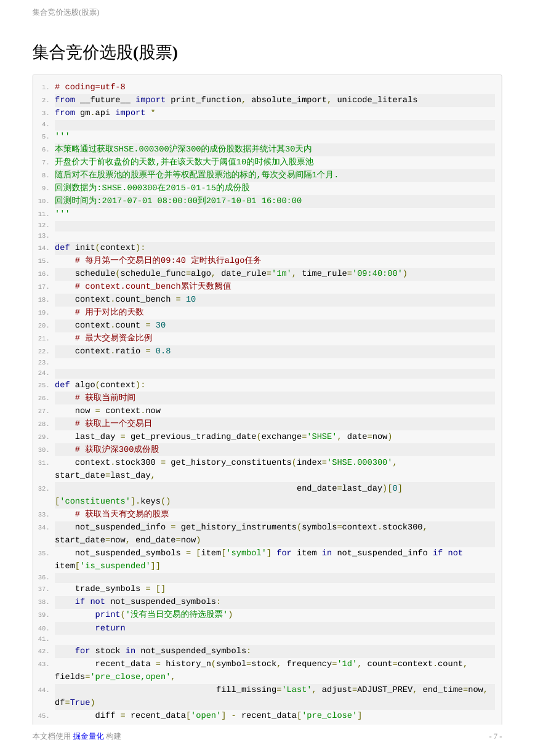
Task: Click the comment '# 获取当前时间'
Action: 105,398
